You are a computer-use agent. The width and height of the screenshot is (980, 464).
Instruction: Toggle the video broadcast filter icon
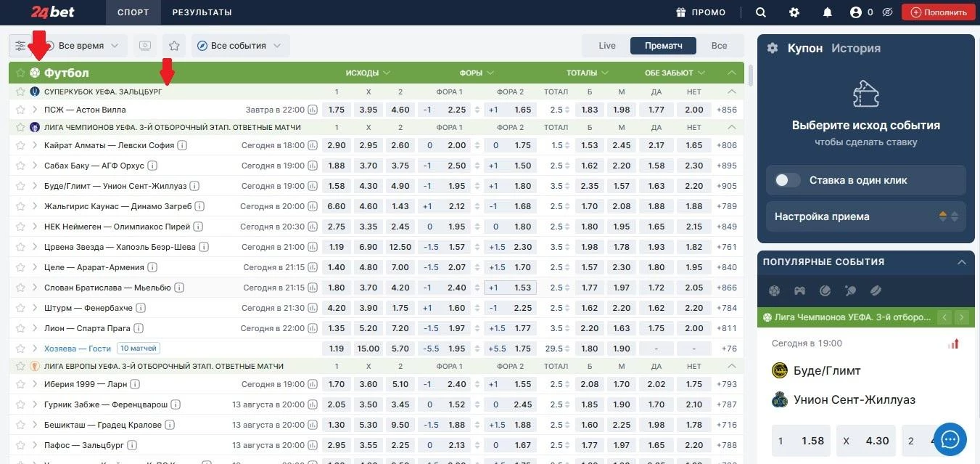tap(145, 46)
